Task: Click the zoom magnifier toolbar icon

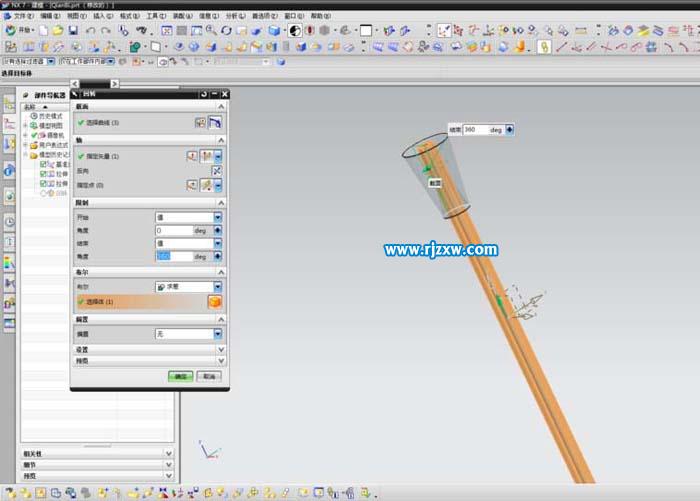Action: [212, 31]
